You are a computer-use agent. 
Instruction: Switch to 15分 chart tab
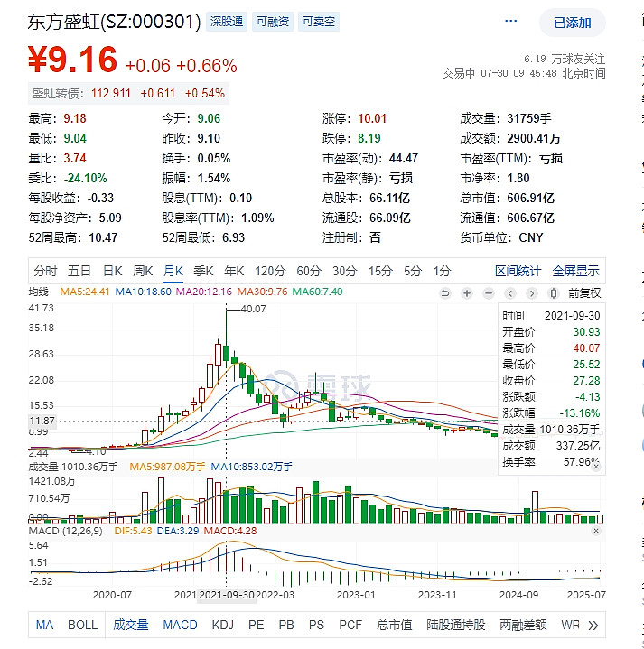pos(380,271)
